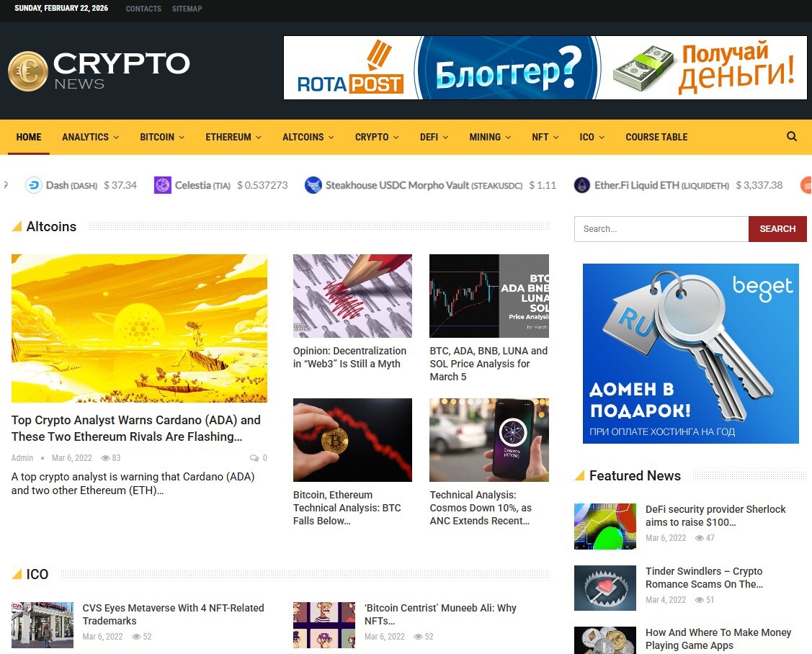Click into the Search text field
Image resolution: width=812 pixels, height=654 pixels.
(x=661, y=229)
